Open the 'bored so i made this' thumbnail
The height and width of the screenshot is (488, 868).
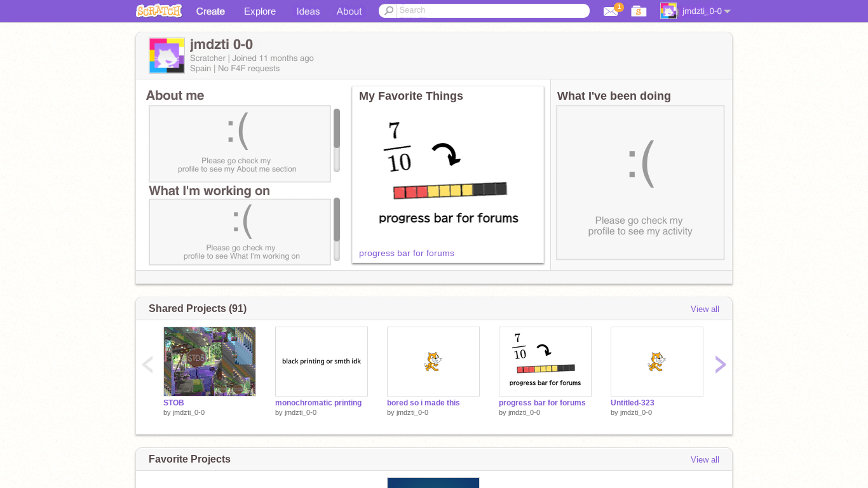point(433,362)
